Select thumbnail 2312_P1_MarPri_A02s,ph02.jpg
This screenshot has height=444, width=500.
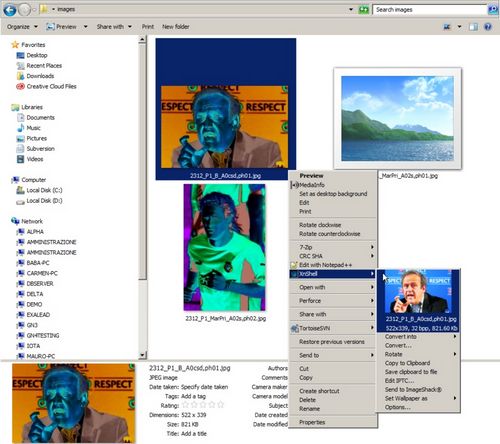tap(225, 253)
